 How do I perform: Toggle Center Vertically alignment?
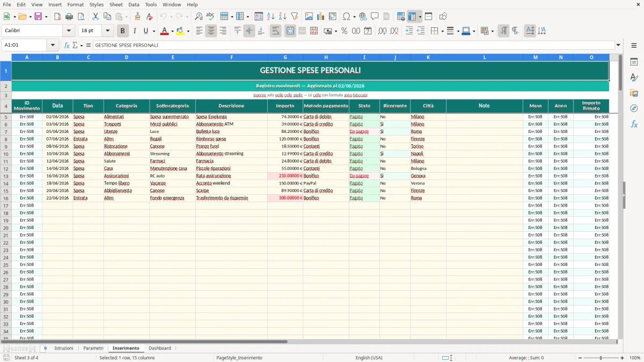coord(249,31)
